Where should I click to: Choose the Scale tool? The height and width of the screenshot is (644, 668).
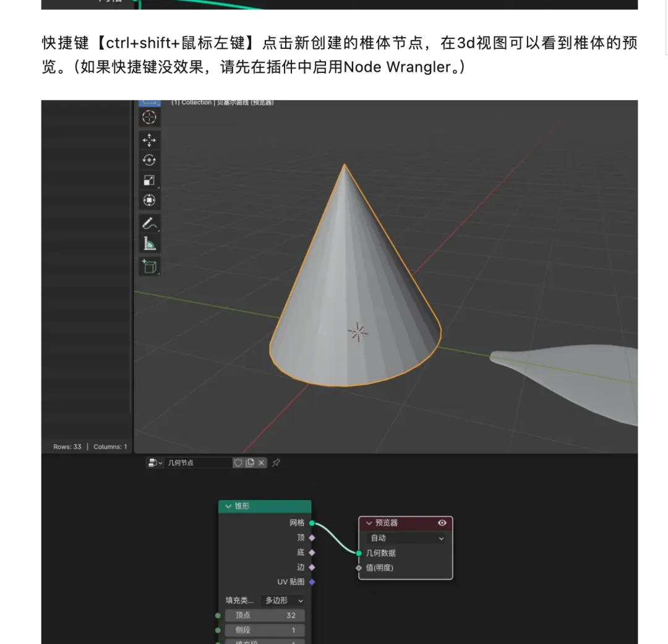149,181
